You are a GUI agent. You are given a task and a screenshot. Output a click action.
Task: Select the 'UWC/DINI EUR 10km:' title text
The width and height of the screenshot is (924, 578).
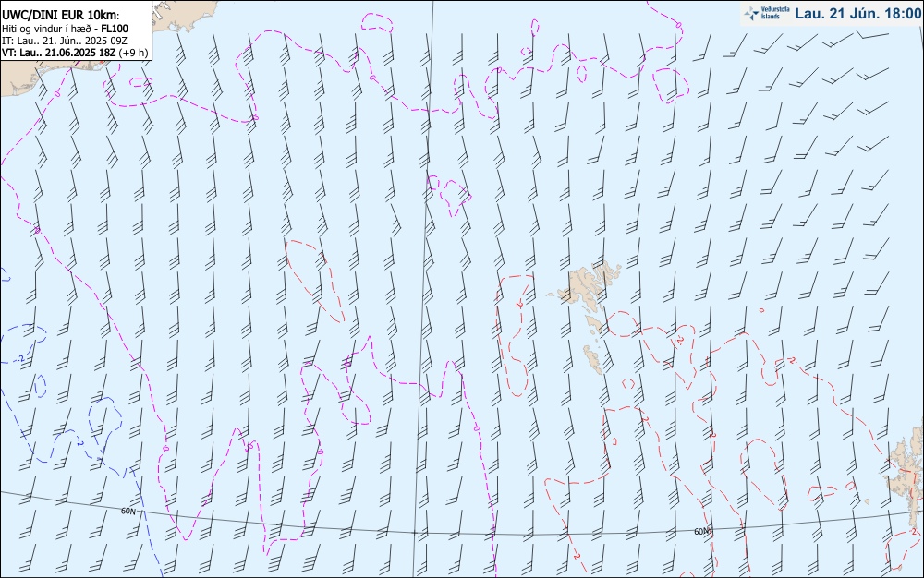[x=61, y=16]
